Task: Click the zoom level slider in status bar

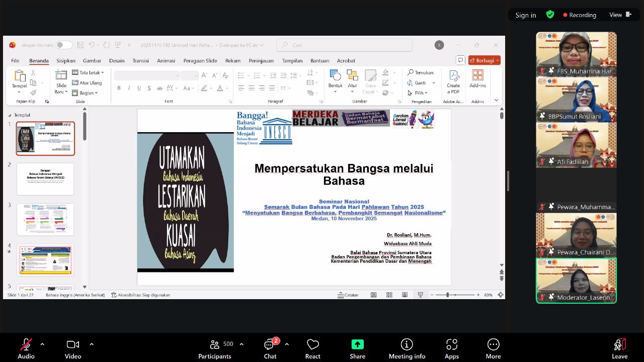Action: (447, 295)
